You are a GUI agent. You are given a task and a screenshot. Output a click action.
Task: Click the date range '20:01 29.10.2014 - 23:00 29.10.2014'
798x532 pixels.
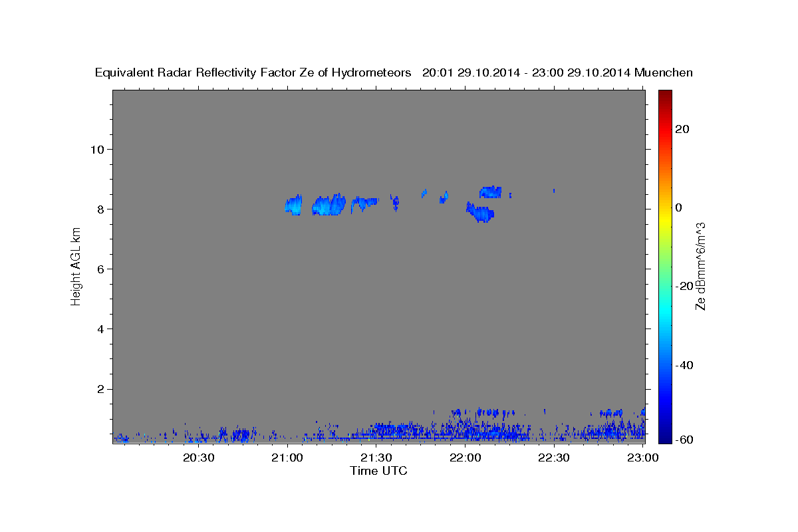[526, 72]
